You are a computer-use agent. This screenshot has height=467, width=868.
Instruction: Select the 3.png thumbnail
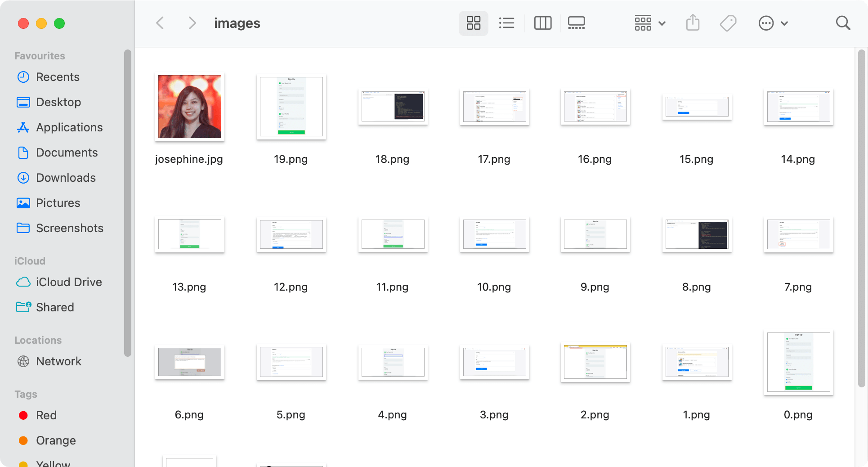pyautogui.click(x=495, y=362)
